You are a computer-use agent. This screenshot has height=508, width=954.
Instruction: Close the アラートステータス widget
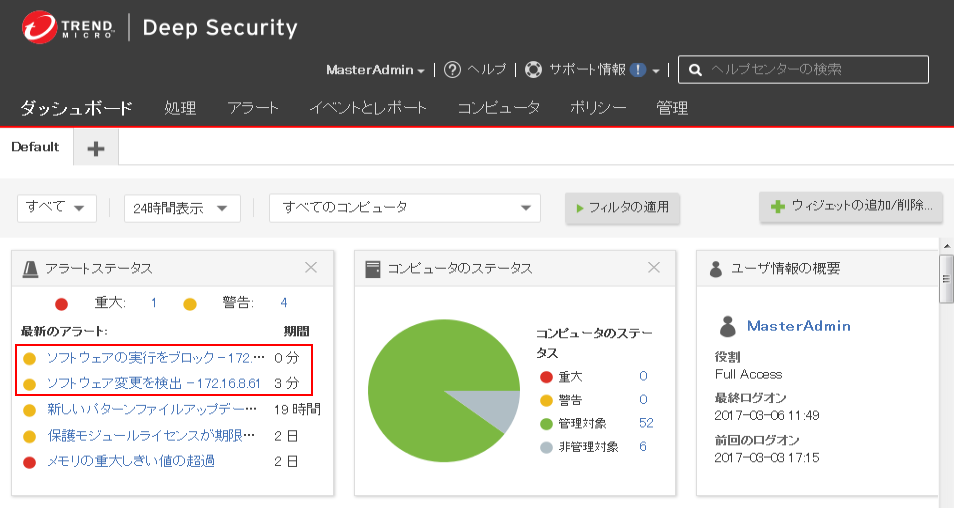[x=311, y=268]
